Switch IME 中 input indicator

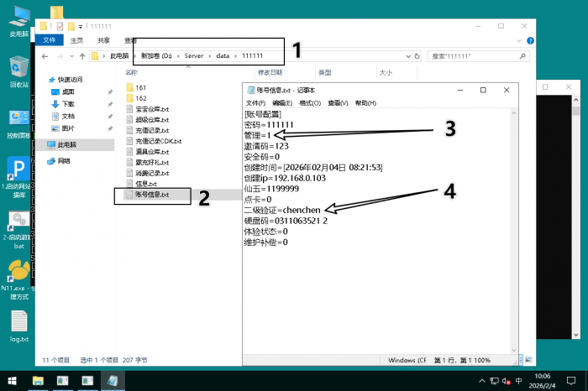coord(518,381)
